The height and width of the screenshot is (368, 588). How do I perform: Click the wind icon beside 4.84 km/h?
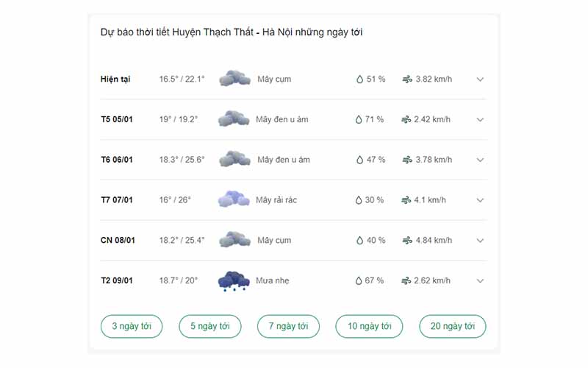tap(407, 241)
